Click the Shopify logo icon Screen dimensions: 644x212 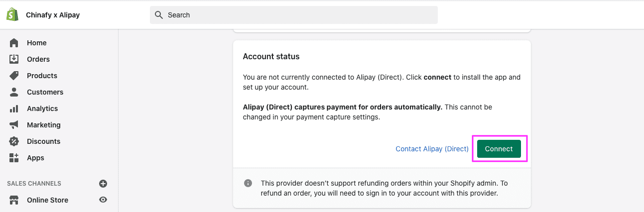pos(12,15)
